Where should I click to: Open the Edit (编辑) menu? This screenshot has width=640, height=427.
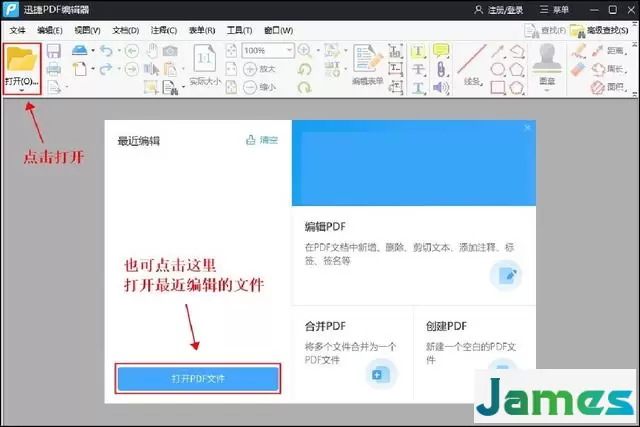(50, 30)
